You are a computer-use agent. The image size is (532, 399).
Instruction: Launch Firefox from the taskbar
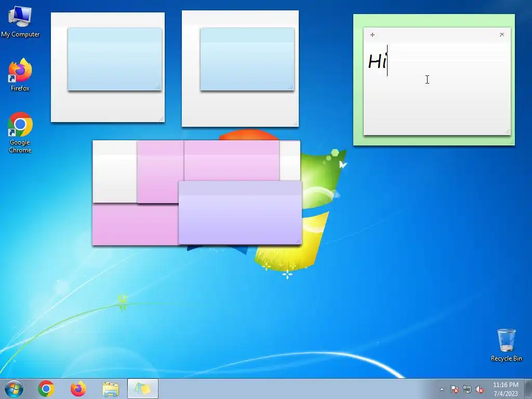pyautogui.click(x=78, y=389)
